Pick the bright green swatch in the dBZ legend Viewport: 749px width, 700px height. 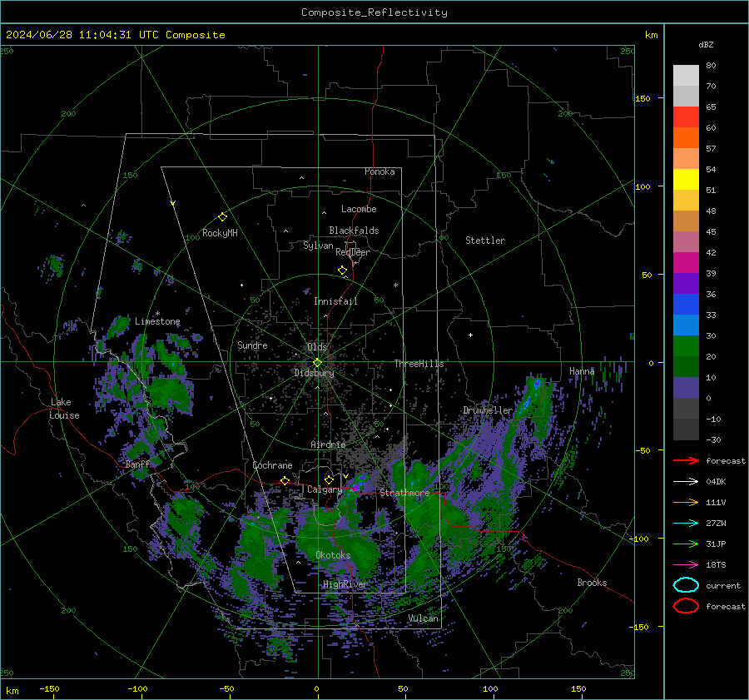[x=686, y=345]
